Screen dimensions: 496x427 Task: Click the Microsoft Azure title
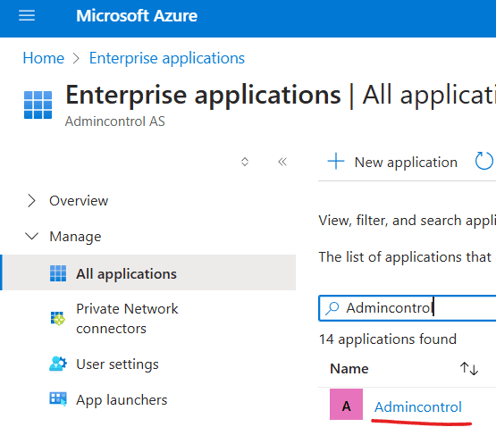(137, 16)
